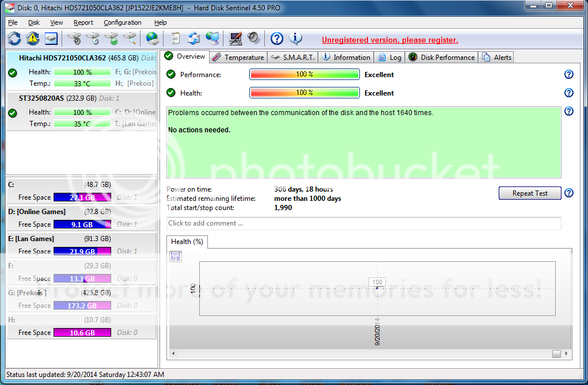Click the comment input field
The image size is (588, 385).
tap(363, 223)
